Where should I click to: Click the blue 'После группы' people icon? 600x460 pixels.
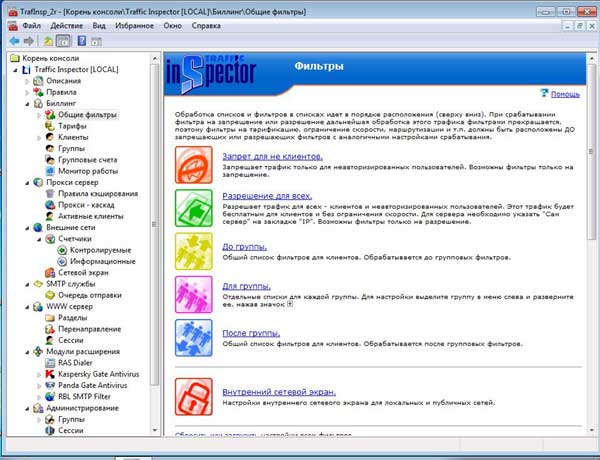pos(194,338)
